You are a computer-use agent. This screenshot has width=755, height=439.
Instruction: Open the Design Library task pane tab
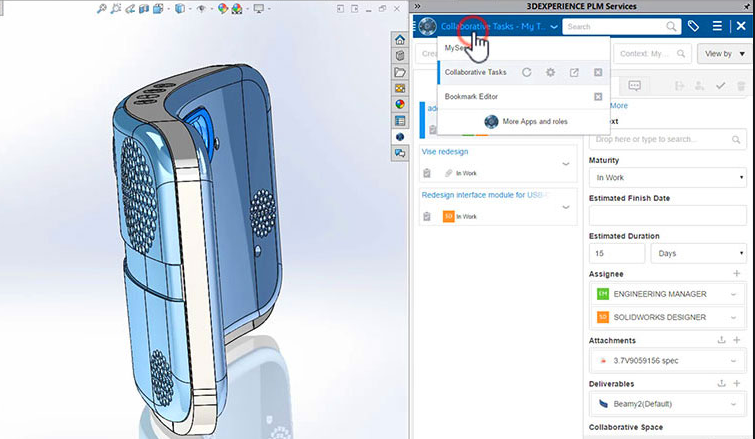[x=400, y=56]
